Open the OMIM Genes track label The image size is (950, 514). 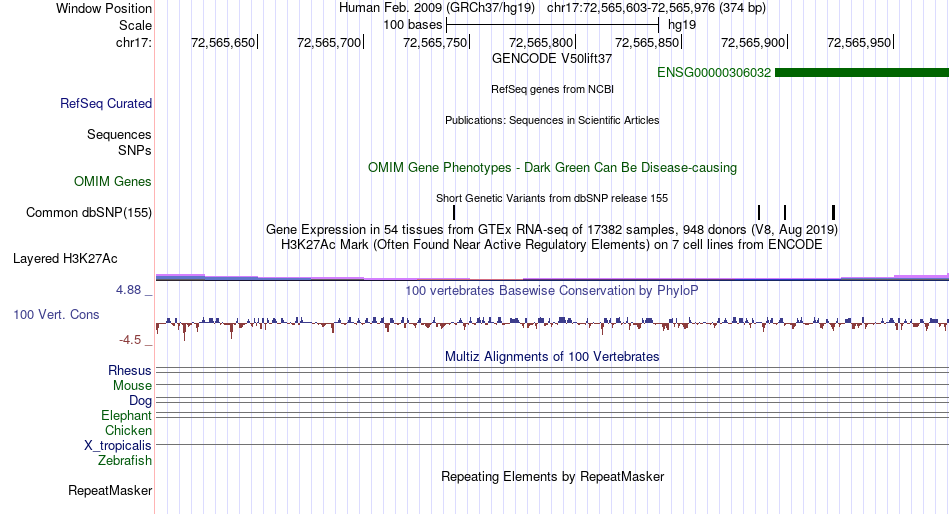(113, 181)
